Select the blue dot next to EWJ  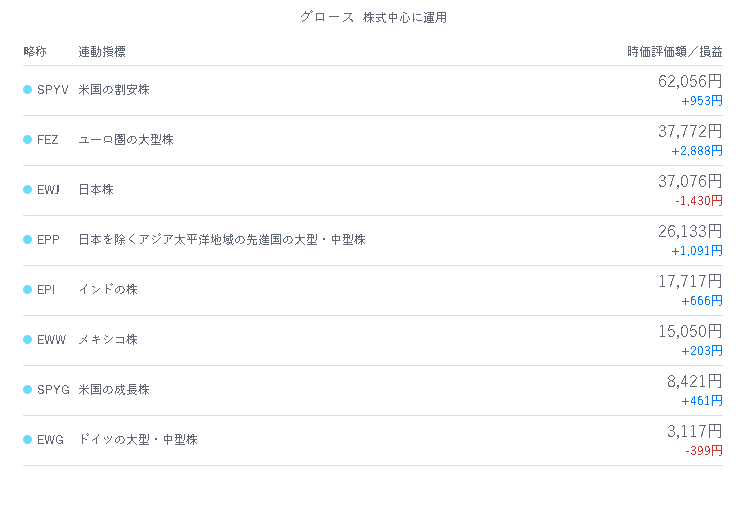[27, 189]
